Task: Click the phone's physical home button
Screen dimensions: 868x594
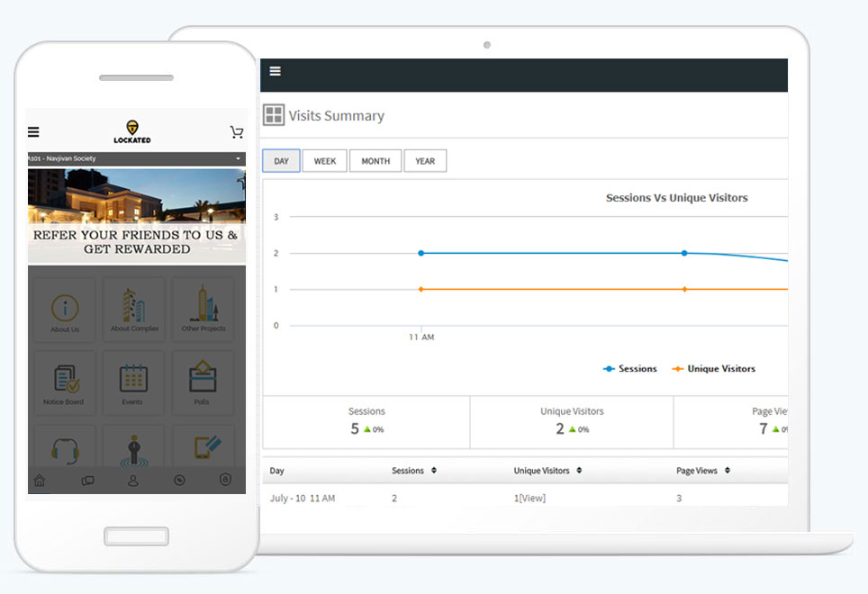Action: coord(136,535)
